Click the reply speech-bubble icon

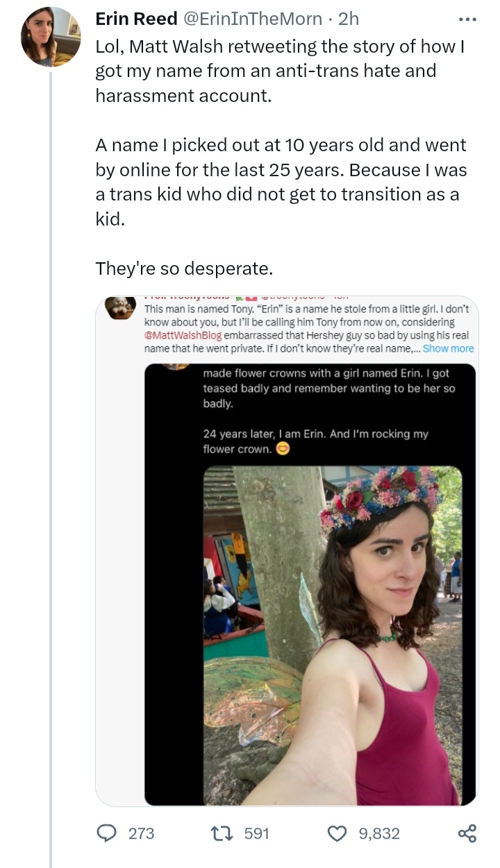[108, 833]
